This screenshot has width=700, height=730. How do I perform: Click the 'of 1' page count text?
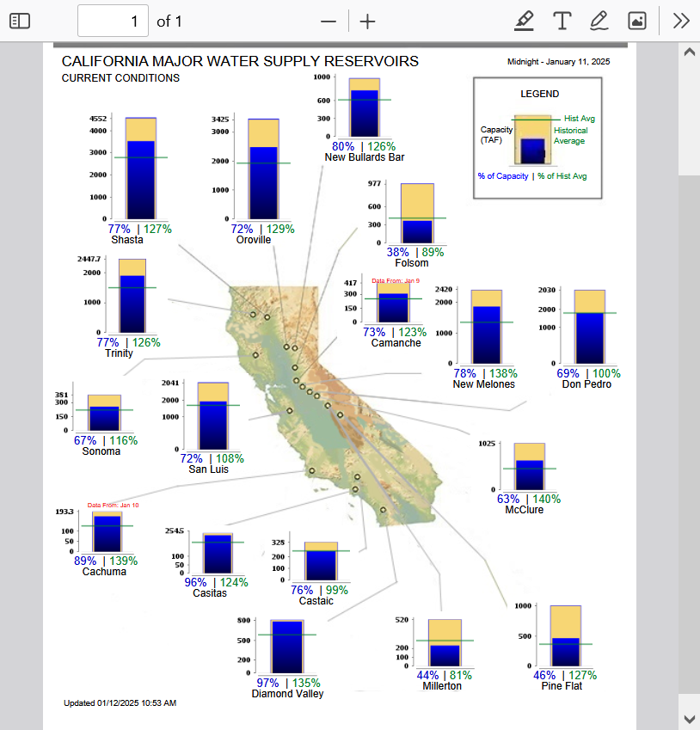coord(169,21)
